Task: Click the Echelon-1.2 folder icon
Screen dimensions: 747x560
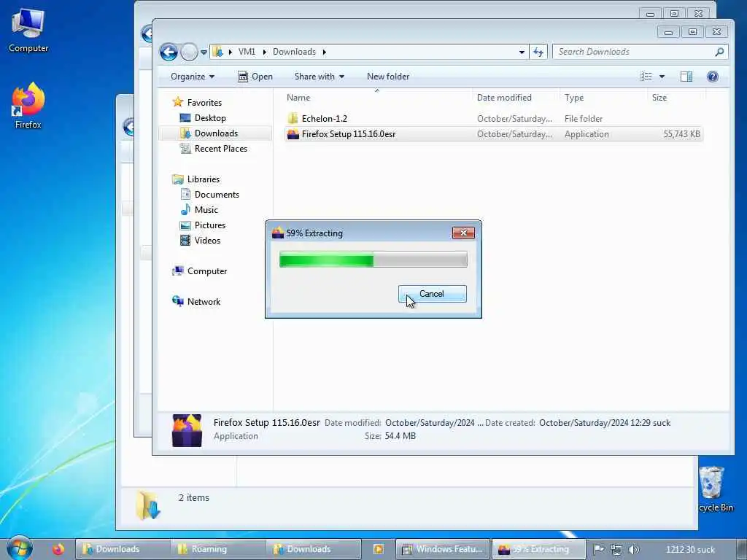Action: tap(293, 119)
